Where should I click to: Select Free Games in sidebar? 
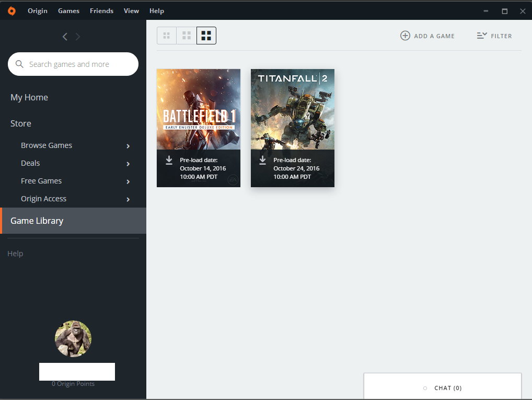(41, 181)
